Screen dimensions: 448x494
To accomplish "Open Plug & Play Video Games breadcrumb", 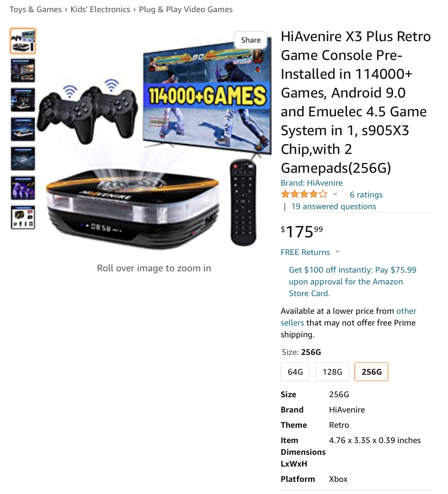I will (186, 9).
